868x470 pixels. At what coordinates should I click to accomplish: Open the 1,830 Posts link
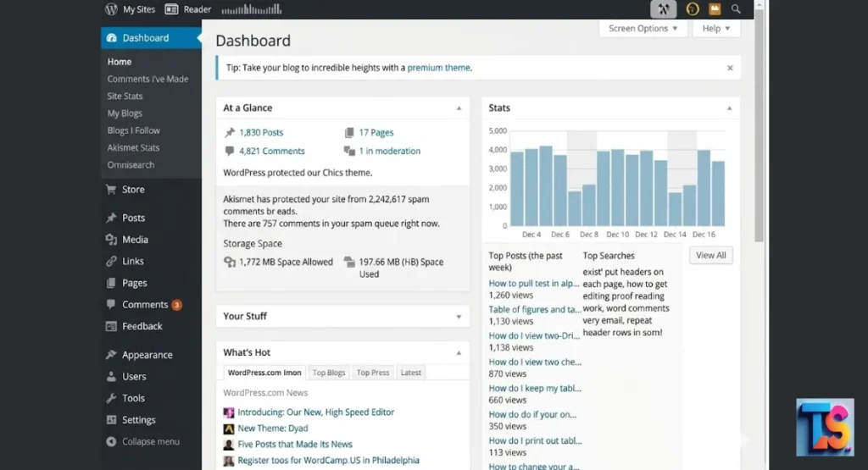tap(261, 133)
